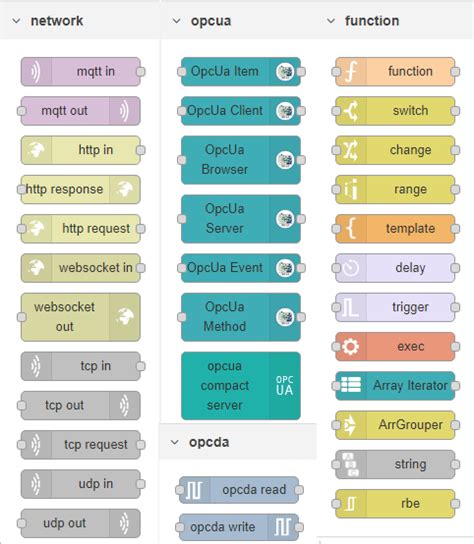Pick the ArrGrouper node
Image resolution: width=474 pixels, height=544 pixels.
(x=395, y=425)
